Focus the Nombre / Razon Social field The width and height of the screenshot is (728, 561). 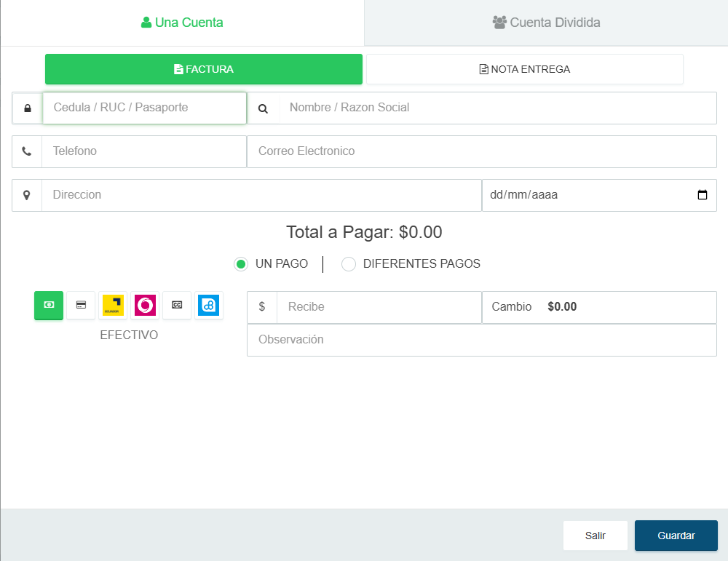point(498,108)
